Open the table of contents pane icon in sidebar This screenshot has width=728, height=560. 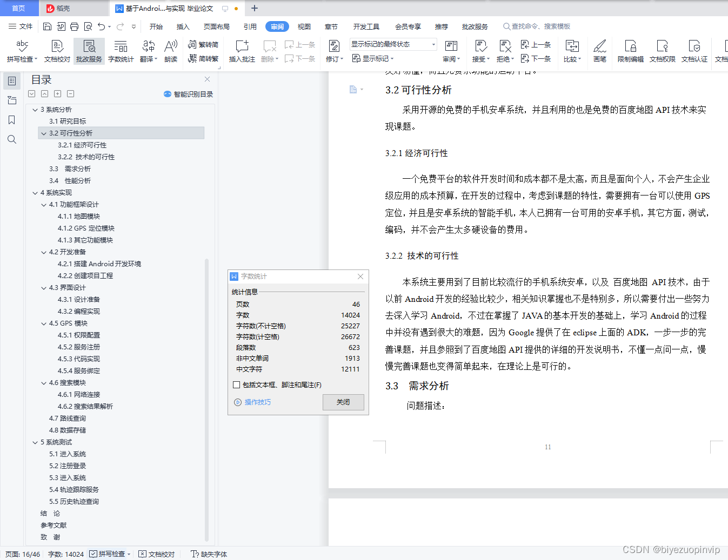point(12,81)
